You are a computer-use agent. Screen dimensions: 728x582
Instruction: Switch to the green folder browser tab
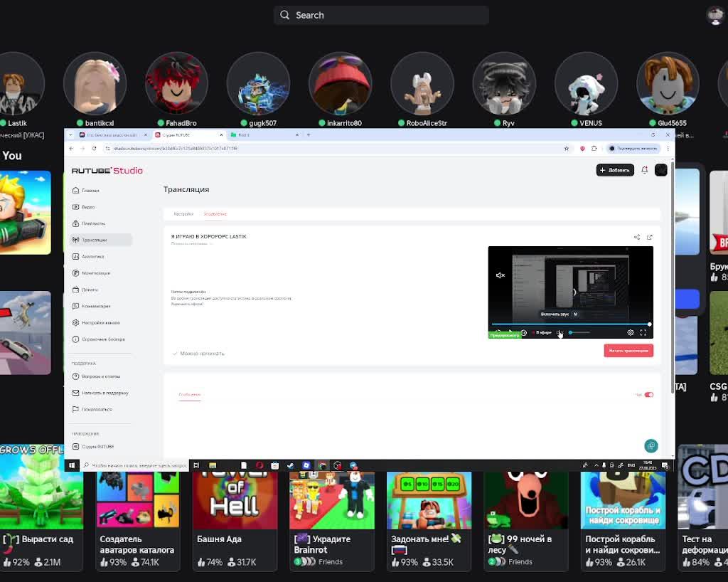click(x=264, y=134)
